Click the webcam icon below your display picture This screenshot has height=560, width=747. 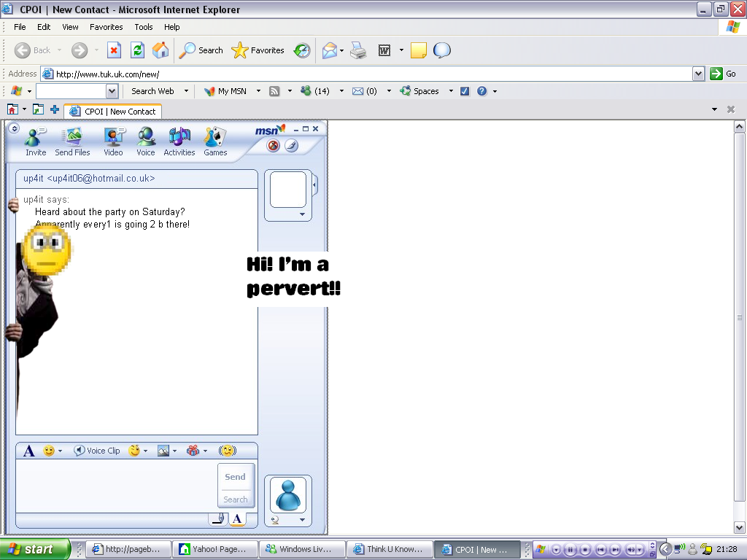275,520
